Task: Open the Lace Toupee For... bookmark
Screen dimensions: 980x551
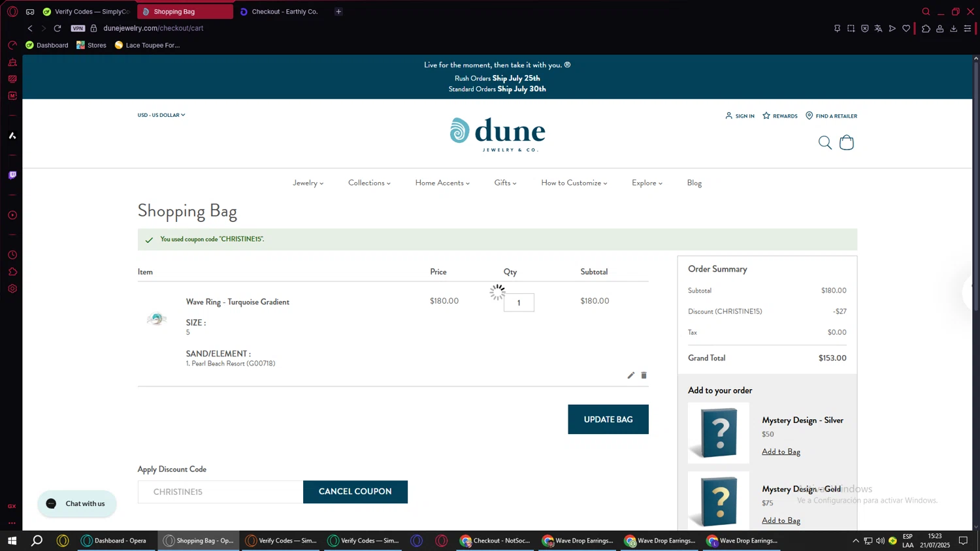Action: coord(147,45)
